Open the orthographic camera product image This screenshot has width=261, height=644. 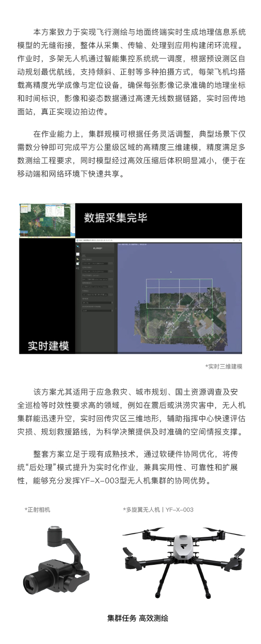pos(56,561)
